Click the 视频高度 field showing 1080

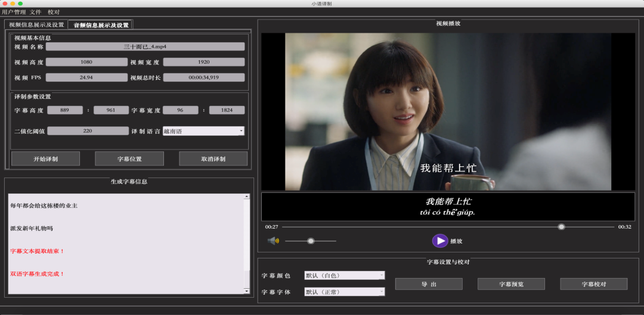[x=86, y=62]
